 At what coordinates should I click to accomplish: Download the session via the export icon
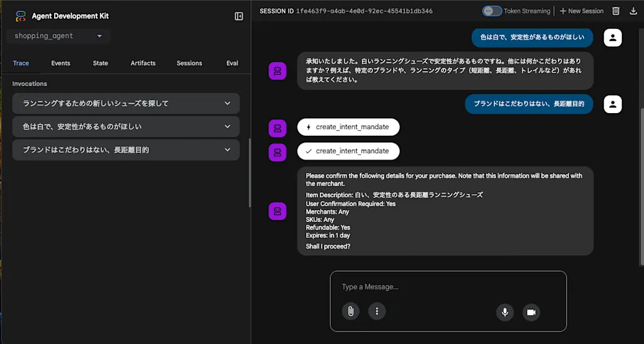click(633, 11)
